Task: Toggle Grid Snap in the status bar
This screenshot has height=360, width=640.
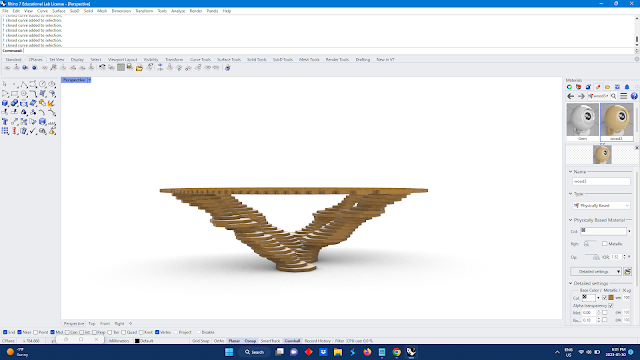Action: click(x=200, y=341)
